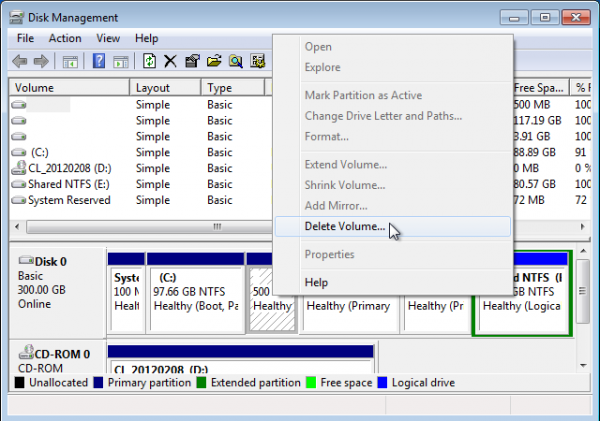Click Shrink Volume... context menu entry
This screenshot has width=600, height=421.
pos(393,185)
